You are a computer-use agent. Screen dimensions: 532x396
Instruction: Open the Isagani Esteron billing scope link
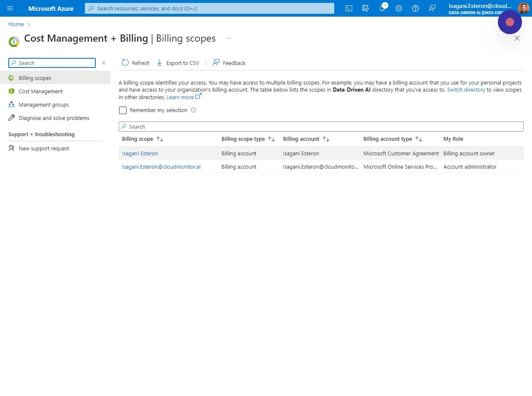pyautogui.click(x=140, y=153)
